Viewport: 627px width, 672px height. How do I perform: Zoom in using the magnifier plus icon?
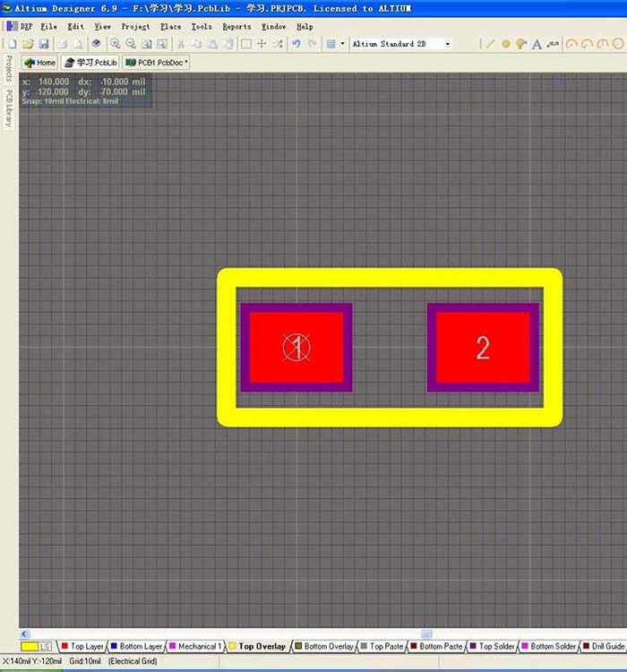115,44
